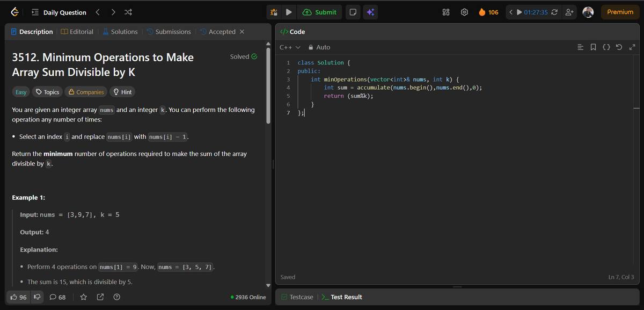644x310 pixels.
Task: Click the streak flame counter 106
Action: point(488,12)
